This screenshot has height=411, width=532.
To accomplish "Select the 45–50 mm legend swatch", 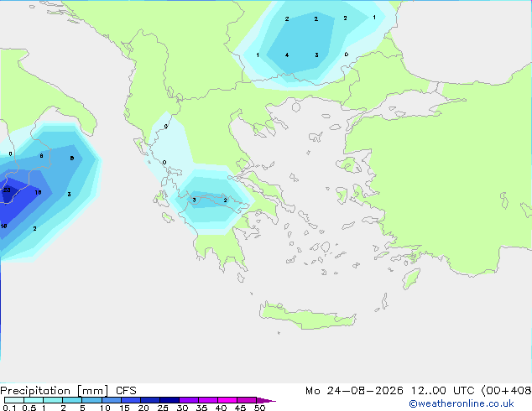I will [x=247, y=400].
